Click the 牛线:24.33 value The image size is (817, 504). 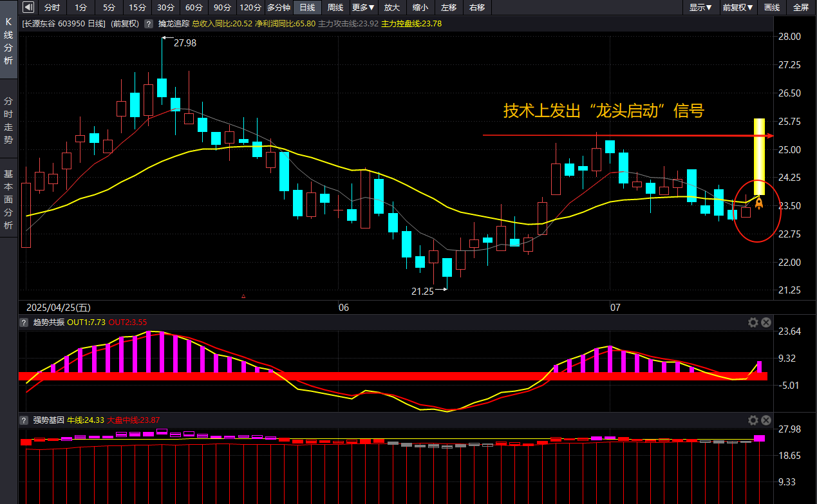[86, 420]
